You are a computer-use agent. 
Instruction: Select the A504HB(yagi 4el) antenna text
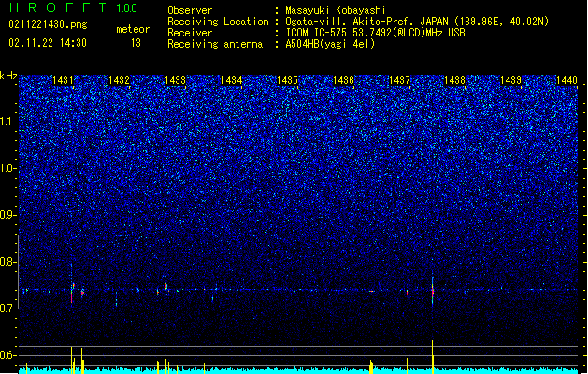330,44
